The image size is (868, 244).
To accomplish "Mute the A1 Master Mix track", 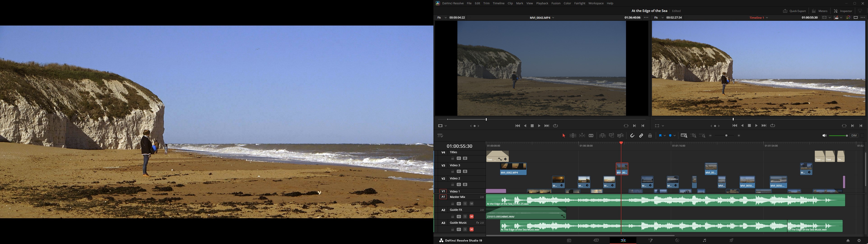I will (472, 204).
